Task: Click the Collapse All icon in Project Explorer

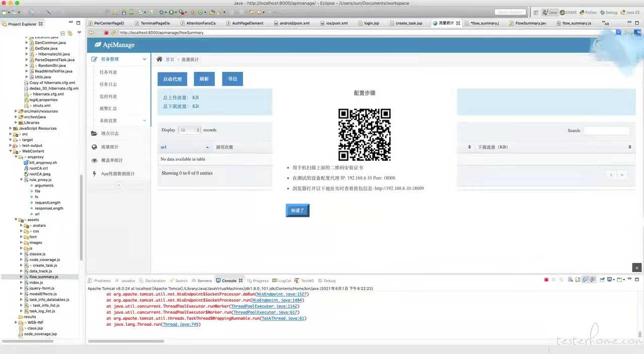Action: 63,33
